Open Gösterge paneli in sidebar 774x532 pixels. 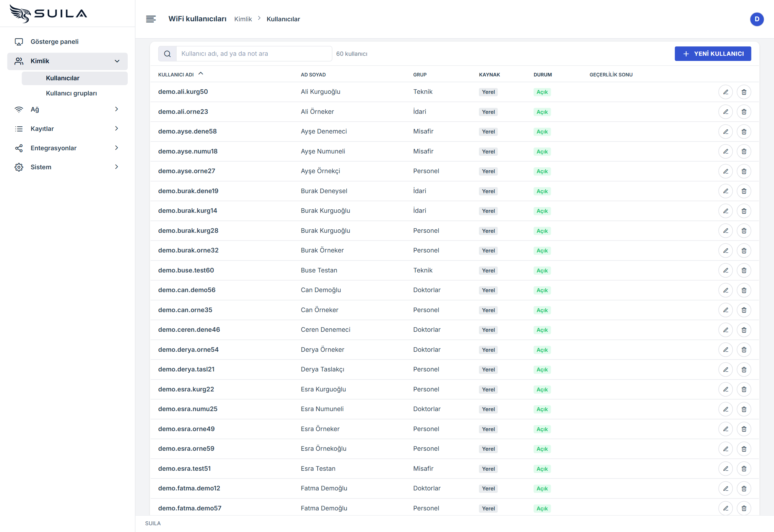[x=67, y=42]
